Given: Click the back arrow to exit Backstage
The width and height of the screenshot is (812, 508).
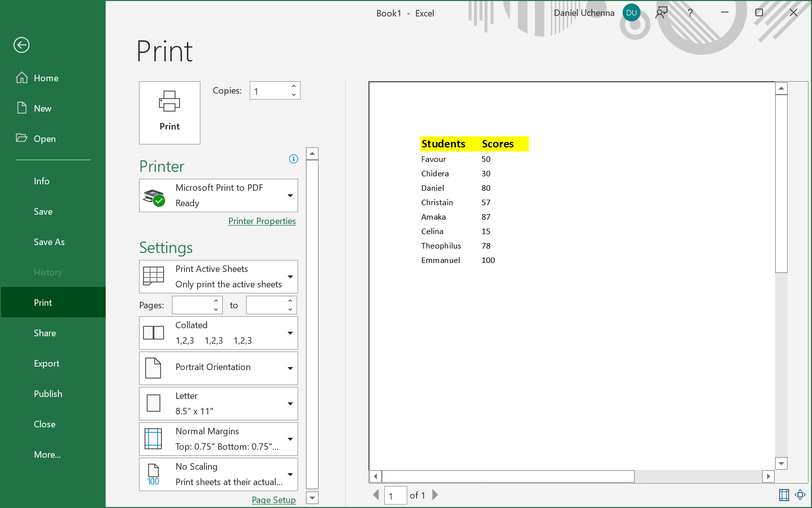Looking at the screenshot, I should click(x=21, y=45).
